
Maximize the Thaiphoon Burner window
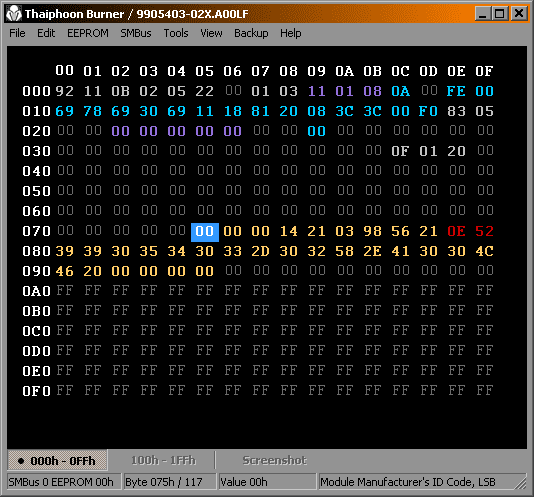(500, 14)
